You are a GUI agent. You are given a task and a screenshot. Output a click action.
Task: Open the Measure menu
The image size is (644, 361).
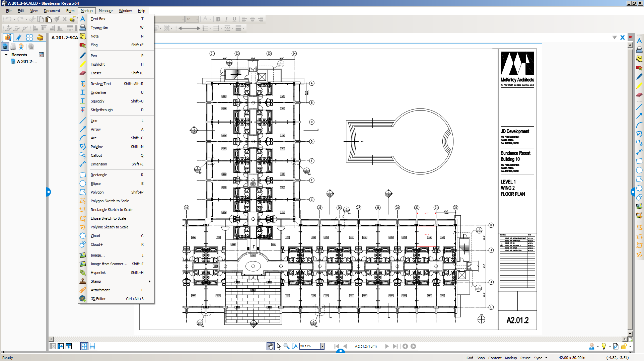(x=105, y=11)
